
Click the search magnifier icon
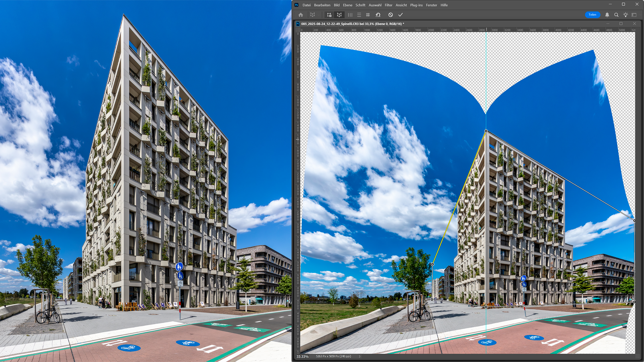pyautogui.click(x=616, y=15)
